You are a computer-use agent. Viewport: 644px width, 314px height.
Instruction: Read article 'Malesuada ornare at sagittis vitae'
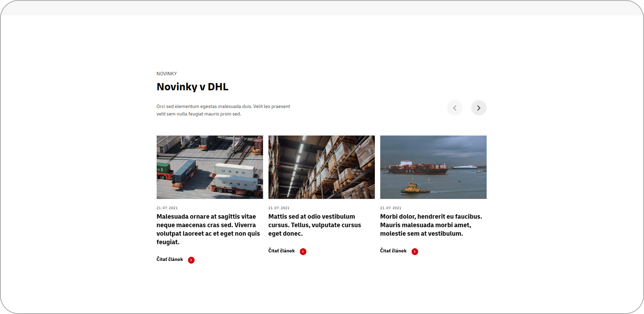pyautogui.click(x=208, y=229)
